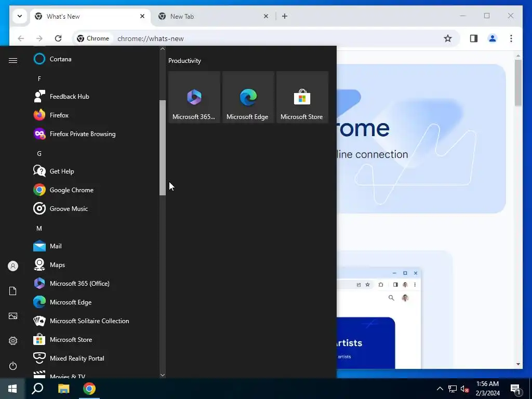Screen dimensions: 532x399
Task: Click the Start menu app list scrollbar thumb
Action: tap(163, 148)
